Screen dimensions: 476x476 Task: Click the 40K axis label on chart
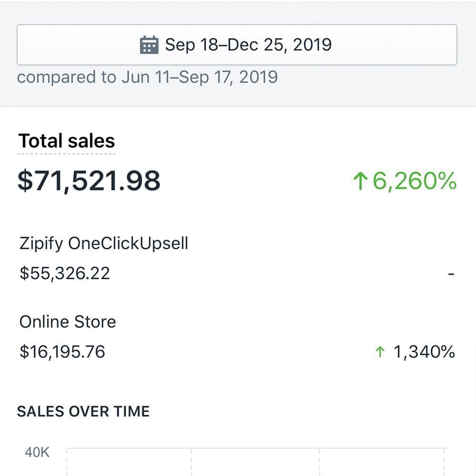(x=37, y=452)
